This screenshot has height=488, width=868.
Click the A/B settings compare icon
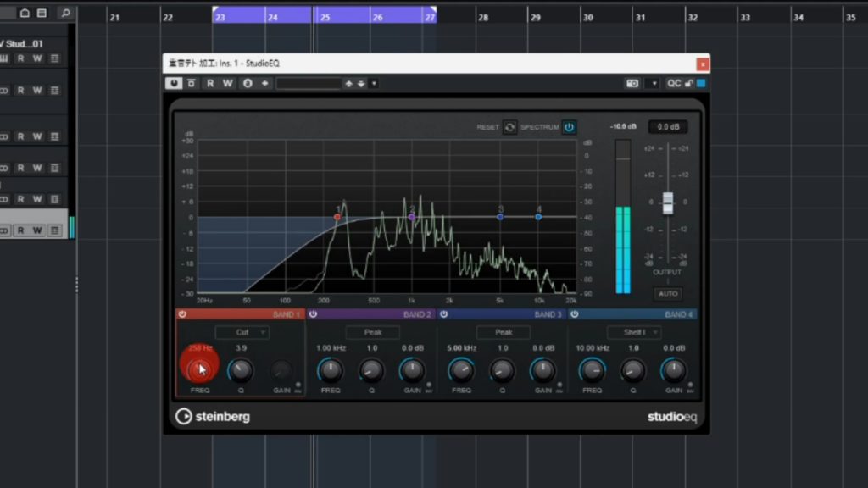[x=248, y=83]
